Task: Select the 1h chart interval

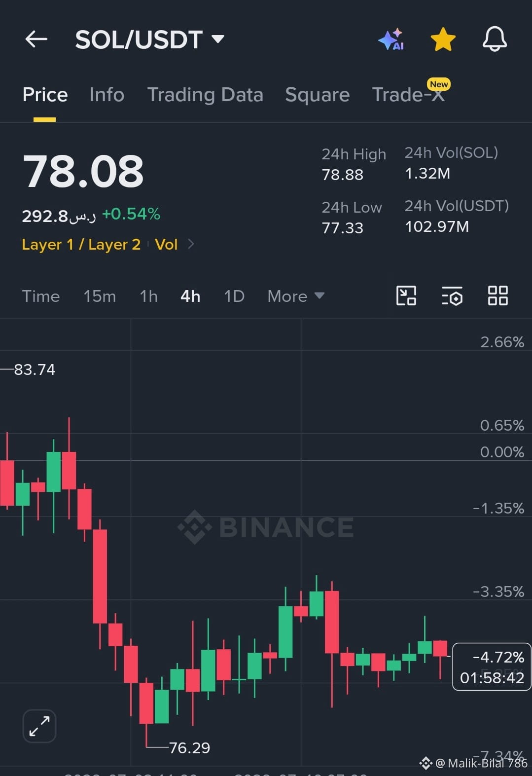Action: coord(148,296)
